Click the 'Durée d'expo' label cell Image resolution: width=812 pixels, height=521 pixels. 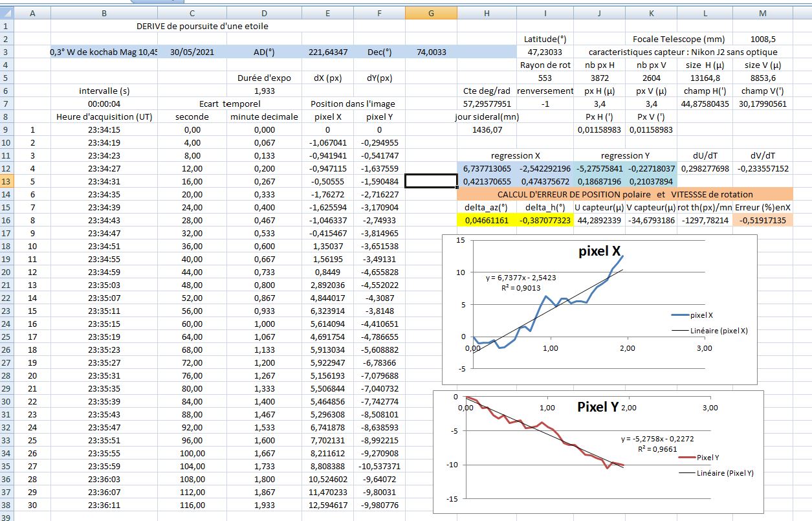264,78
